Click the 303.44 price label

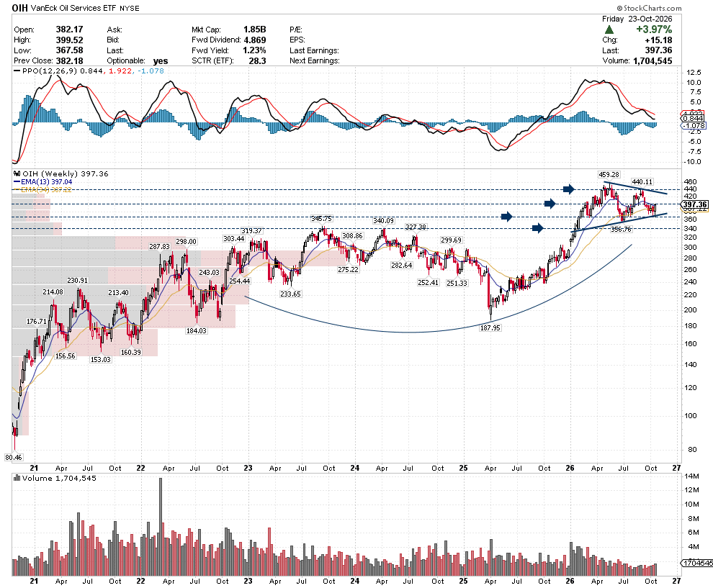tap(234, 238)
